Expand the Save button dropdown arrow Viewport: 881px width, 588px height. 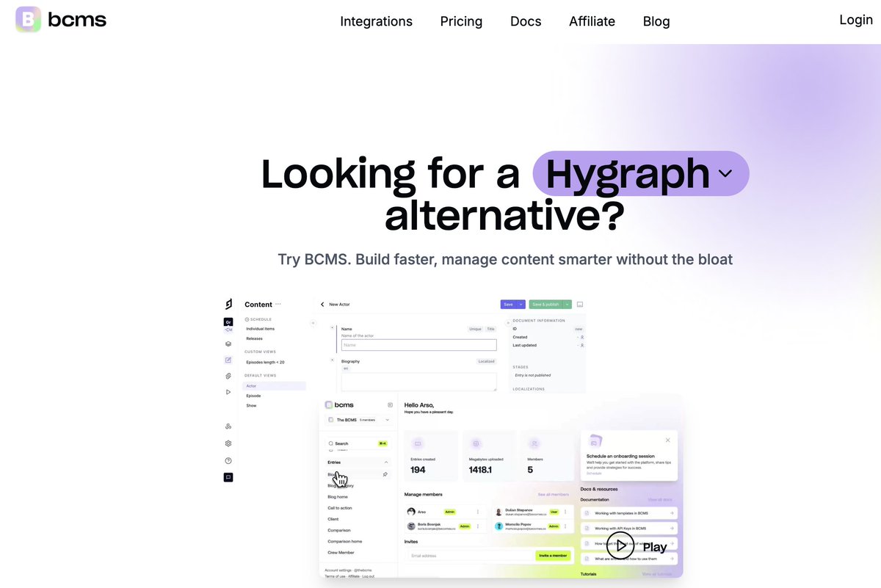coord(521,304)
